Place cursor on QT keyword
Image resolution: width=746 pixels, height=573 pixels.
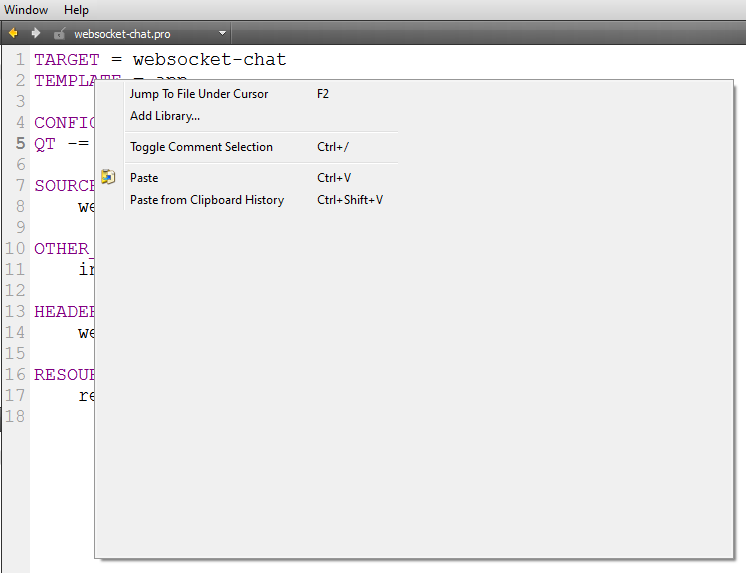[x=46, y=143]
